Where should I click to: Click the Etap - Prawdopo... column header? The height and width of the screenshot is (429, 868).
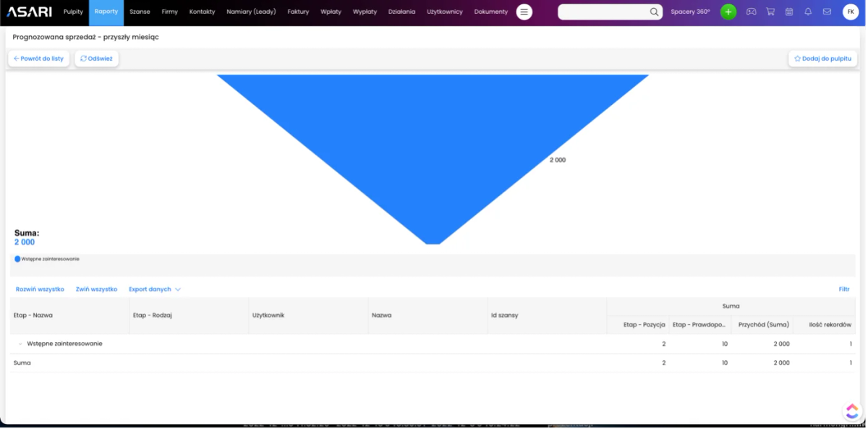pos(699,325)
